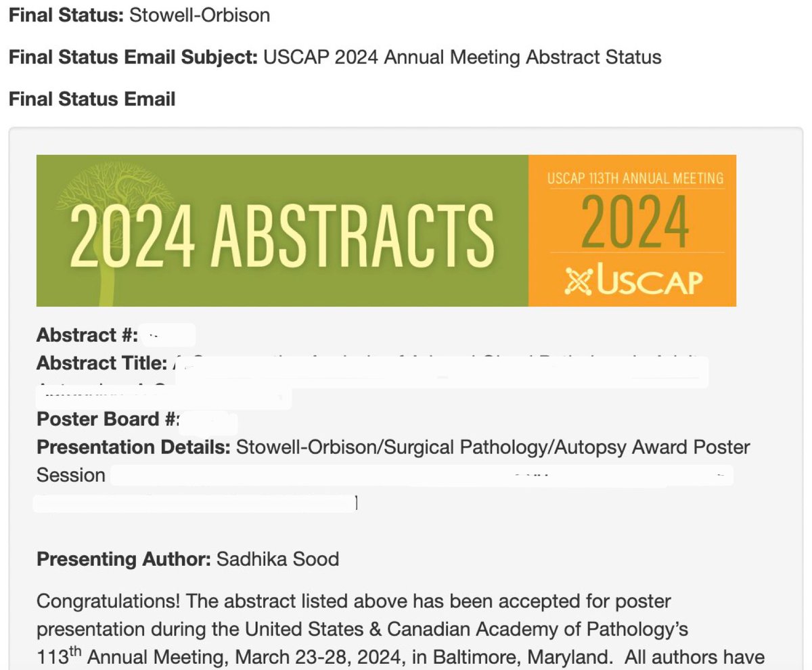Click the Poster Board # label

coord(108,419)
